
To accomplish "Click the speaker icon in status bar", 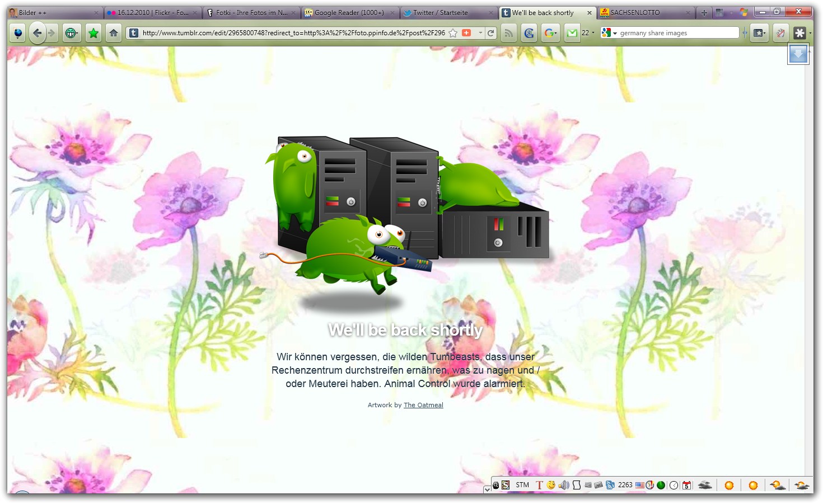I will coord(563,485).
